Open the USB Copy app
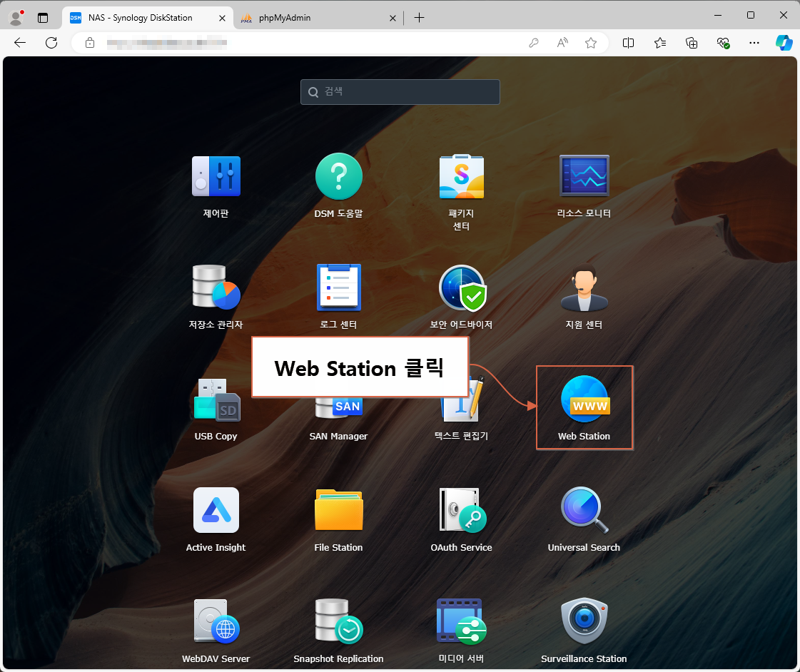The width and height of the screenshot is (800, 672). coord(216,399)
